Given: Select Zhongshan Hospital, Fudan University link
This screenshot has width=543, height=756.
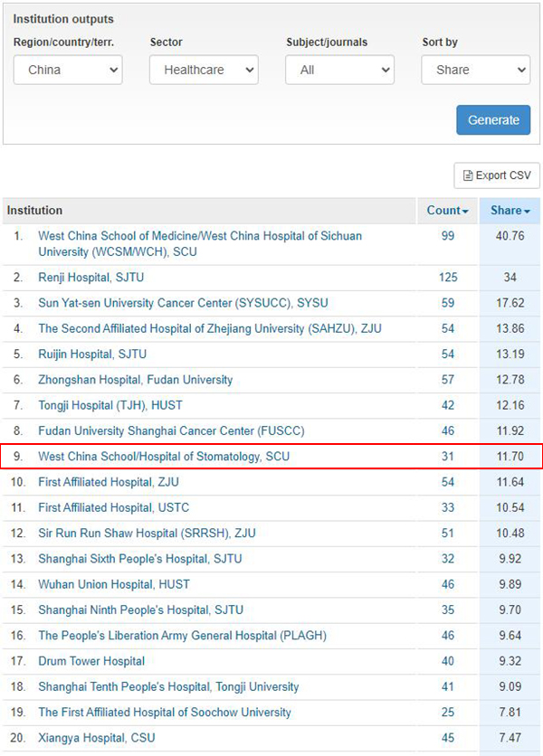Looking at the screenshot, I should click(135, 380).
